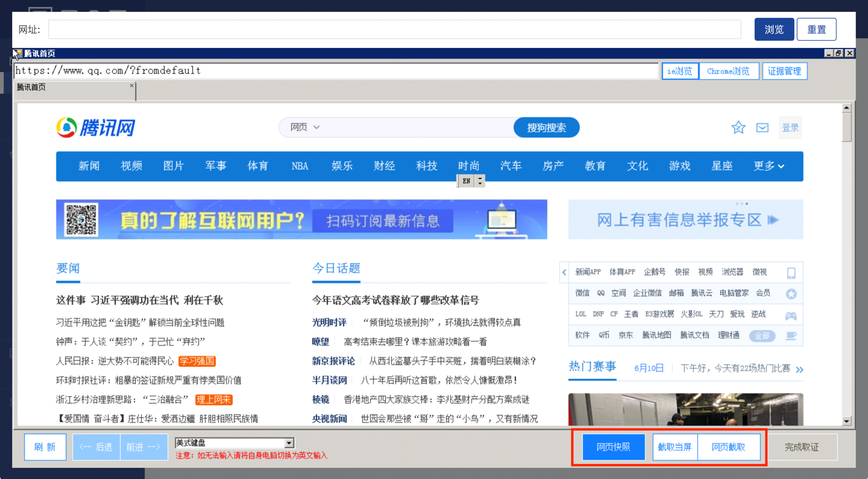Open the 美式键盘 keyboard combo box
Screen dimensions: 868x479
(x=289, y=443)
